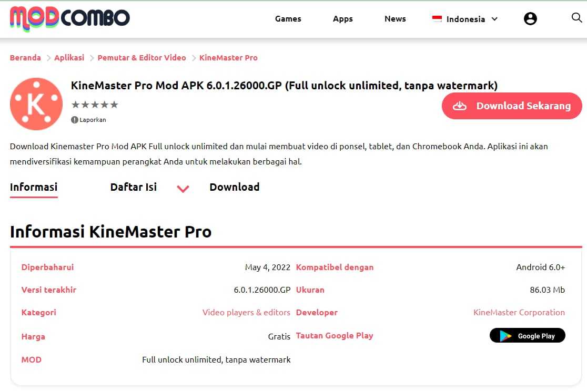Click the Laporkan report link
The height and width of the screenshot is (392, 587).
click(x=93, y=120)
